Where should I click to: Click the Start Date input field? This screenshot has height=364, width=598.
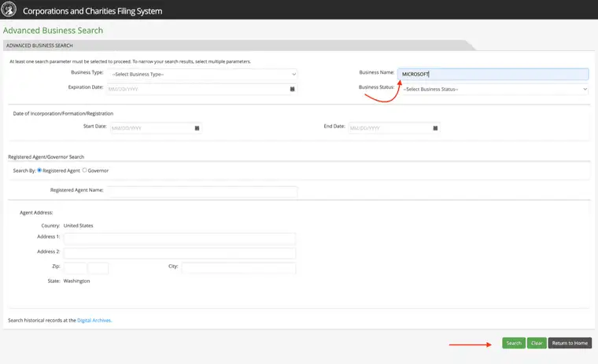point(156,128)
